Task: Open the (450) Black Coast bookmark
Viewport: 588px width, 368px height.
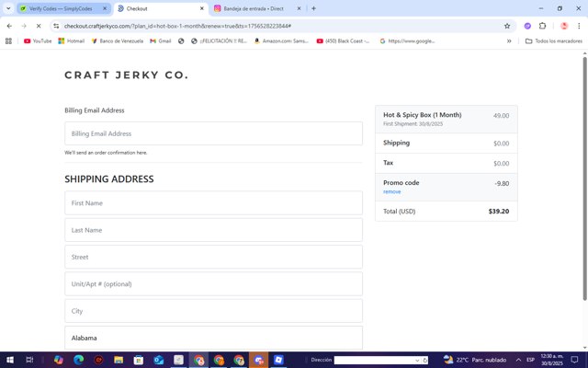Action: pyautogui.click(x=343, y=40)
